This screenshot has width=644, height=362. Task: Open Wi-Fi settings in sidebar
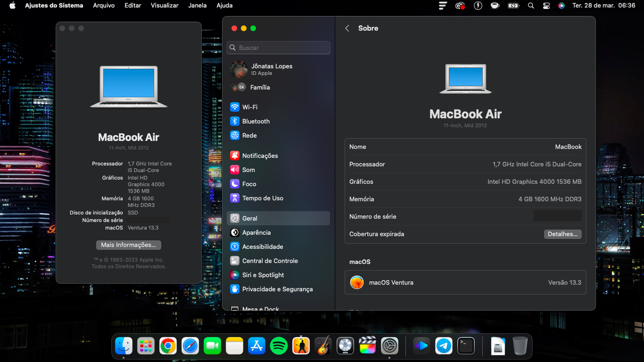click(x=250, y=107)
